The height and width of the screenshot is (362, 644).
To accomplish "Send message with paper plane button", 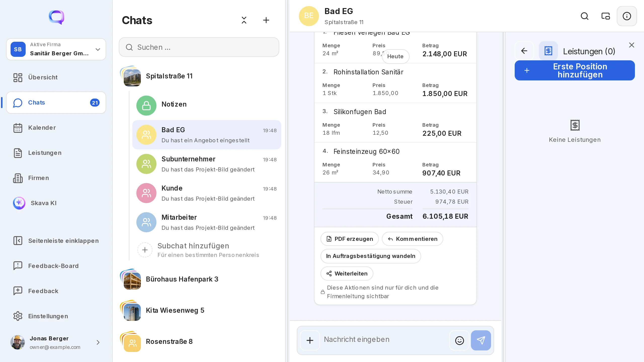I will pyautogui.click(x=481, y=340).
